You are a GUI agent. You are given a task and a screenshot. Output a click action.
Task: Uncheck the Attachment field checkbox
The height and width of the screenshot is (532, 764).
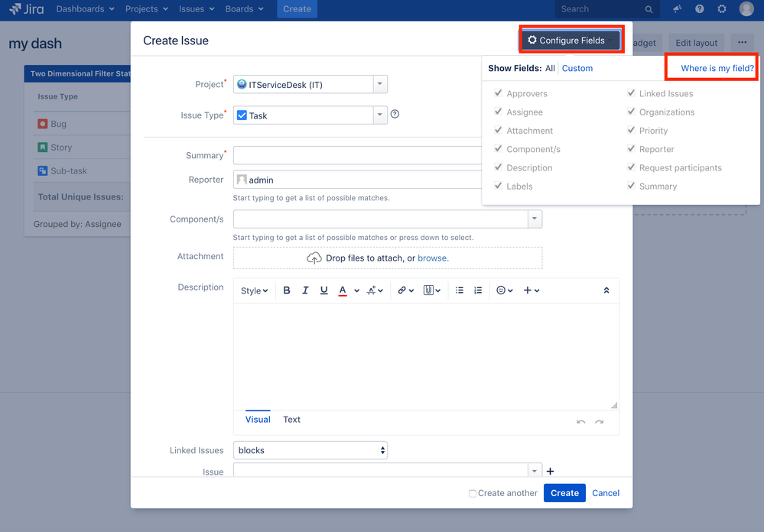498,130
